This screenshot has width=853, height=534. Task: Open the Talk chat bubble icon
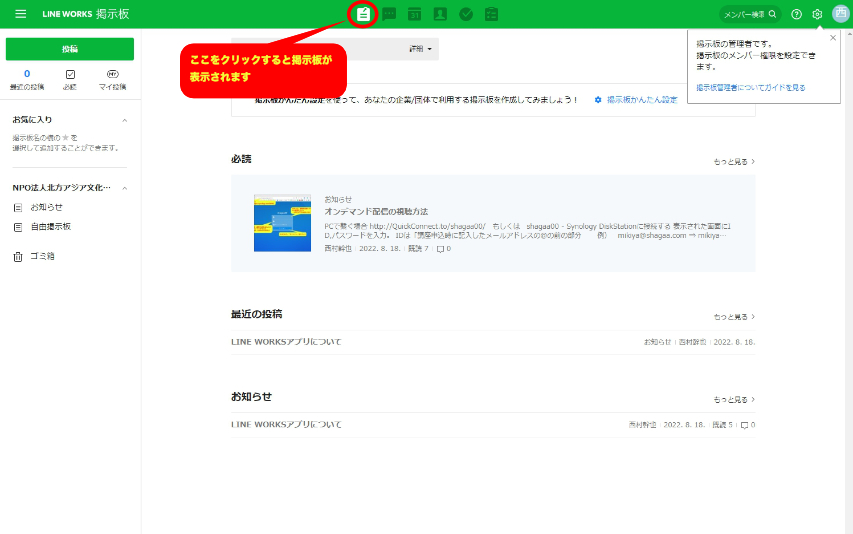click(x=389, y=14)
